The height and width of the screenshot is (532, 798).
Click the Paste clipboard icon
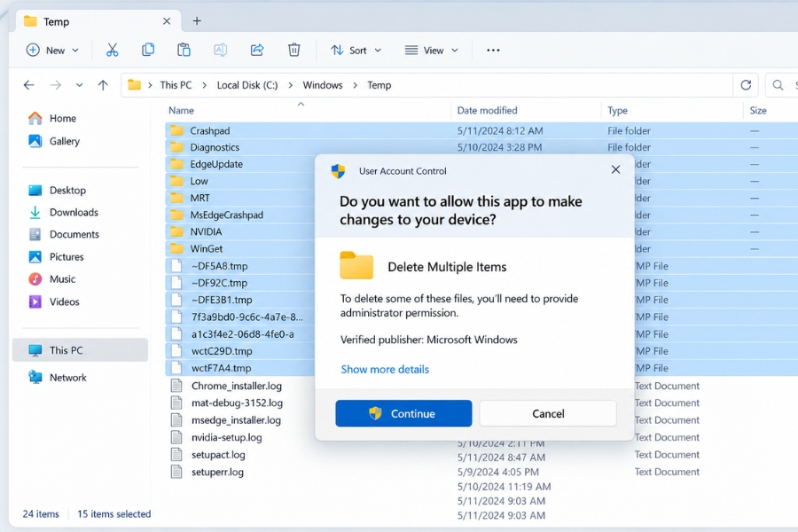tap(184, 50)
